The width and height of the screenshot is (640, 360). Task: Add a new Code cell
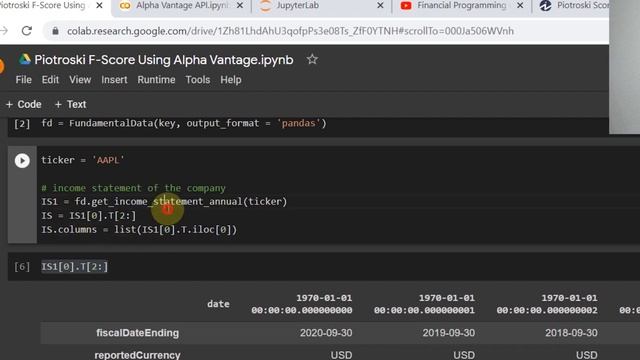click(24, 104)
